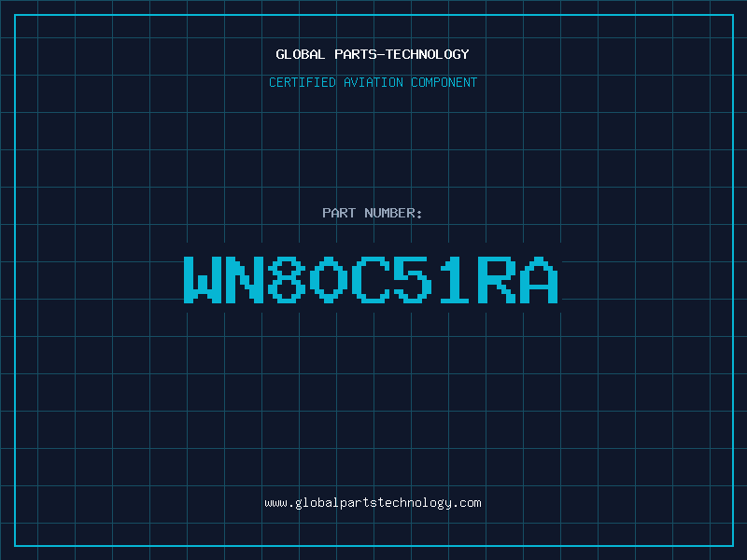Click the .com ending of the website URL

coord(468,503)
